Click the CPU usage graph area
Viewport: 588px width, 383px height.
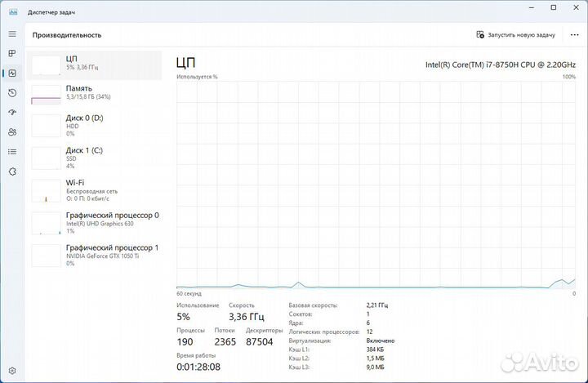(x=376, y=185)
